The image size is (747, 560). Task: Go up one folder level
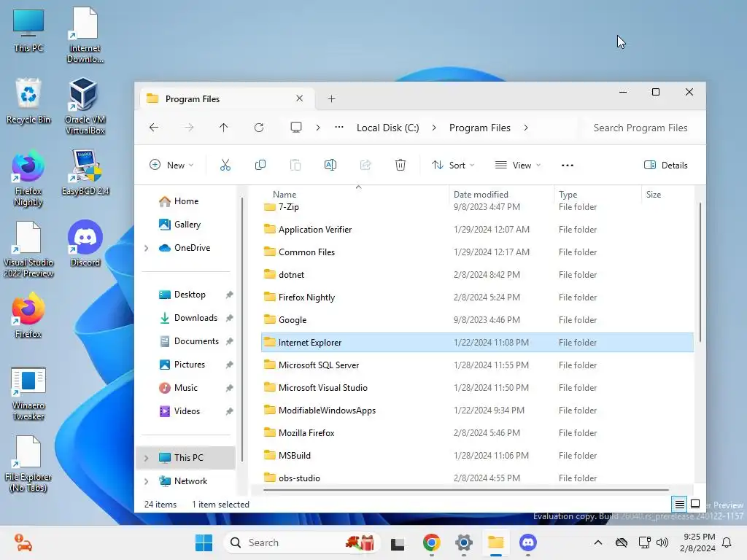(x=223, y=128)
